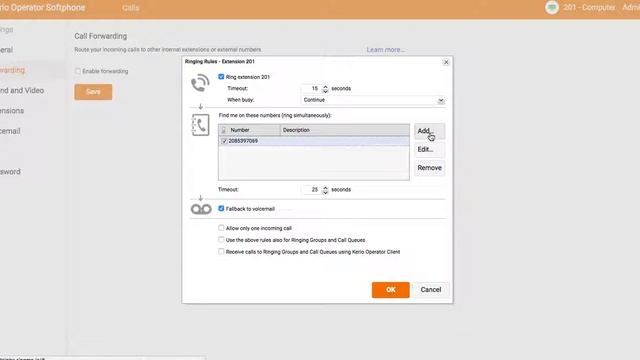Click the voicemail tape icon

(x=201, y=209)
